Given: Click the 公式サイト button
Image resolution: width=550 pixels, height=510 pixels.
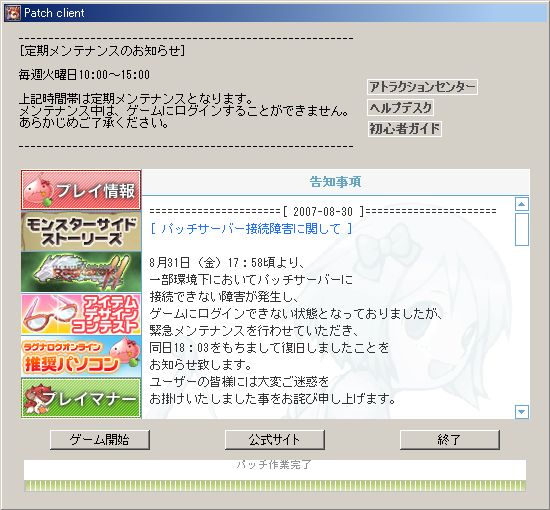Looking at the screenshot, I should (x=275, y=439).
